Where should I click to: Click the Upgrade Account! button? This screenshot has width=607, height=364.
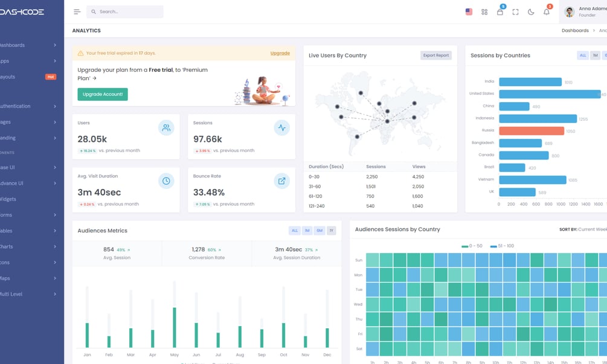[103, 94]
